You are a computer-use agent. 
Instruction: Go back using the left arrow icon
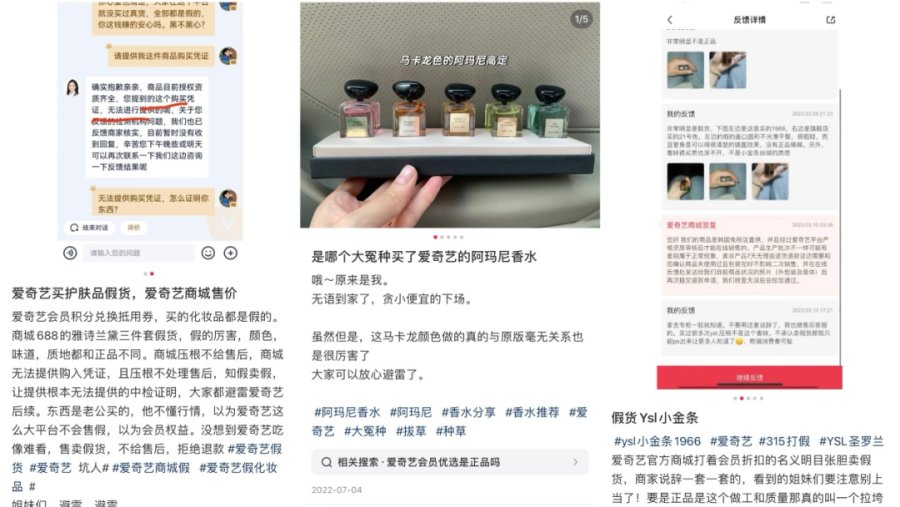click(x=670, y=20)
